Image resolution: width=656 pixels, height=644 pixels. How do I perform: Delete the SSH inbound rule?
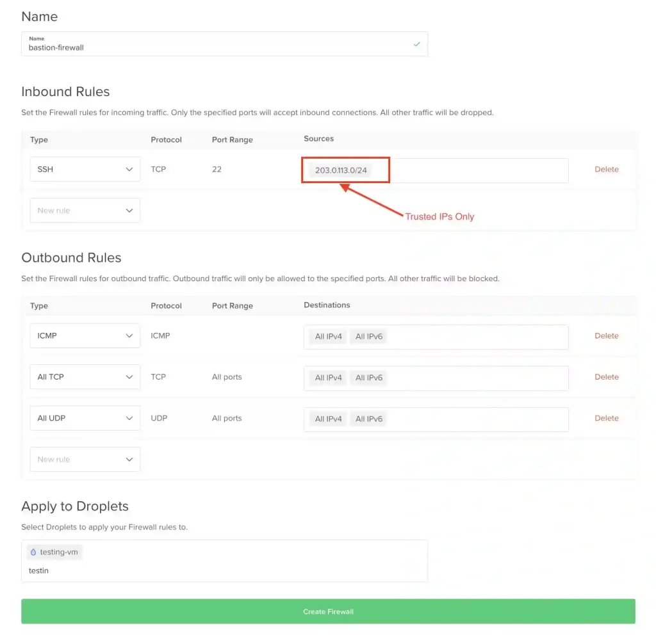pyautogui.click(x=606, y=170)
